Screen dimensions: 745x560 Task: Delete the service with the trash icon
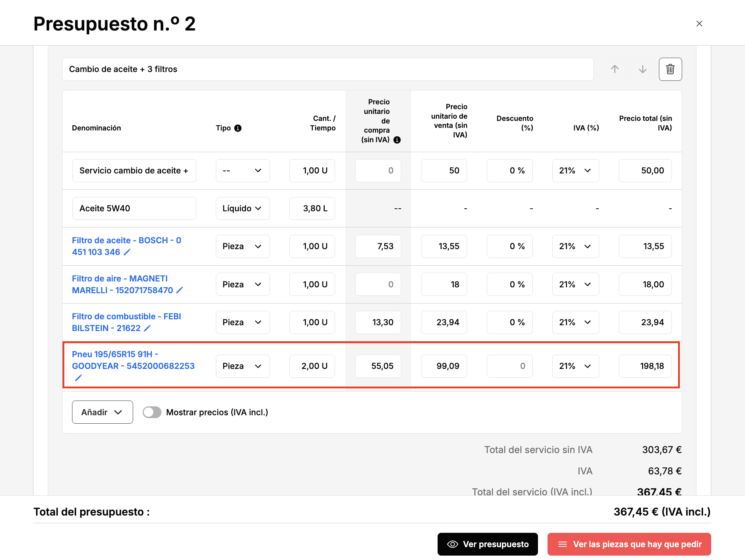coord(670,69)
